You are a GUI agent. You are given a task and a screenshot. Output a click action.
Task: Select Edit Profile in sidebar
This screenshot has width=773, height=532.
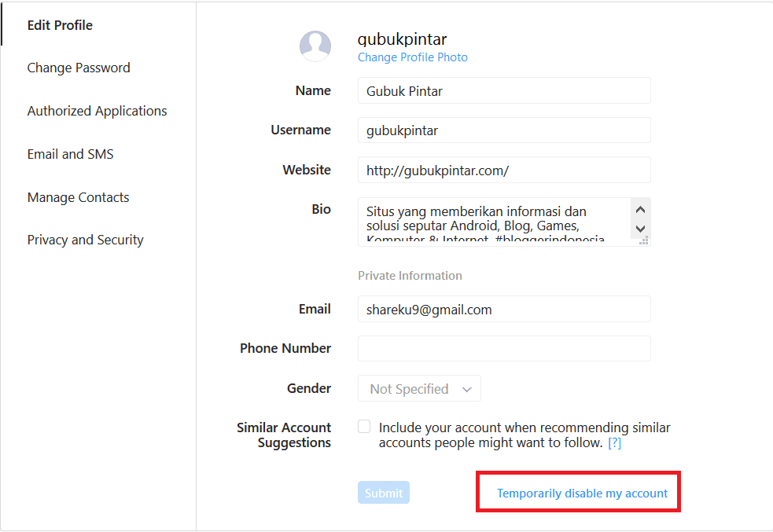pos(60,25)
